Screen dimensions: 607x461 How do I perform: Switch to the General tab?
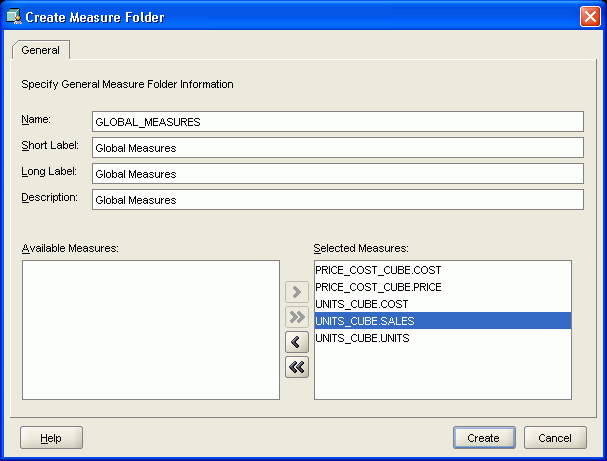[x=40, y=50]
